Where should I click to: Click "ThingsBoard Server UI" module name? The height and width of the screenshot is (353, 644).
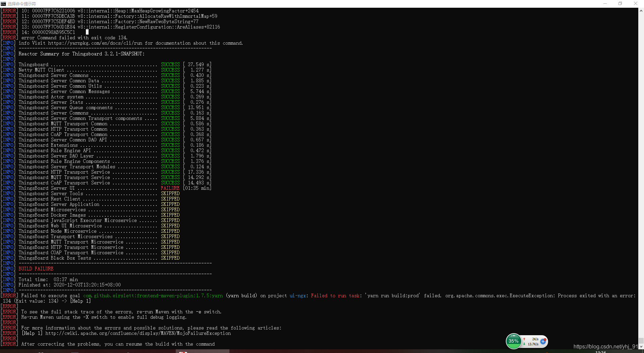point(47,188)
